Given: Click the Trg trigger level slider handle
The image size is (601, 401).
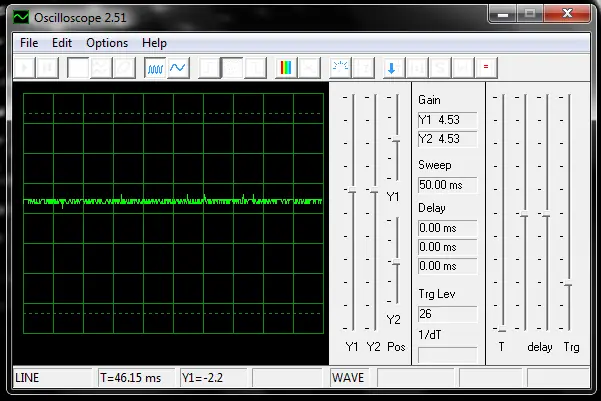Looking at the screenshot, I should coord(567,284).
